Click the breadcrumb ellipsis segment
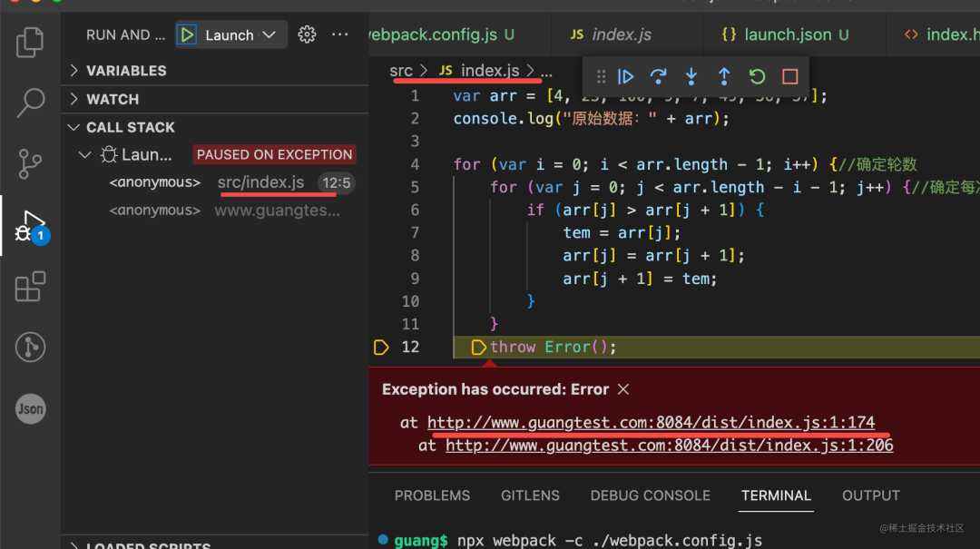Screen dimensions: 980x549 pyautogui.click(x=546, y=71)
